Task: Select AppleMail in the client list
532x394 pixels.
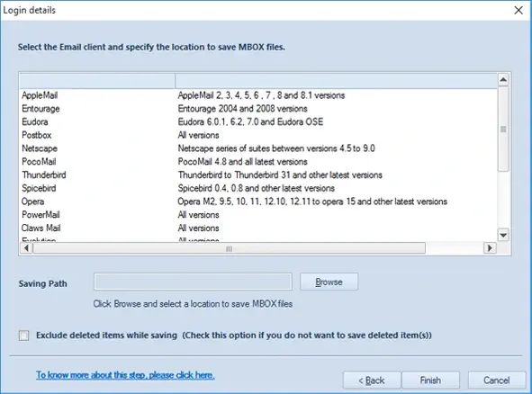Action: [40, 95]
